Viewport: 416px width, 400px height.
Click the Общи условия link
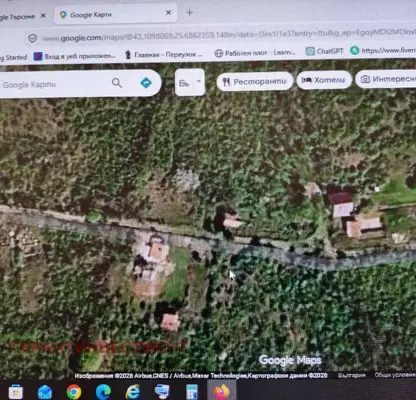395,375
